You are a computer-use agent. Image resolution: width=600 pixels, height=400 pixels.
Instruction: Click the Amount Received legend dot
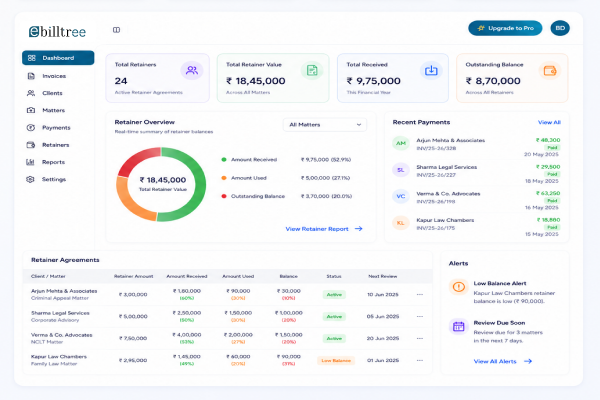click(224, 160)
